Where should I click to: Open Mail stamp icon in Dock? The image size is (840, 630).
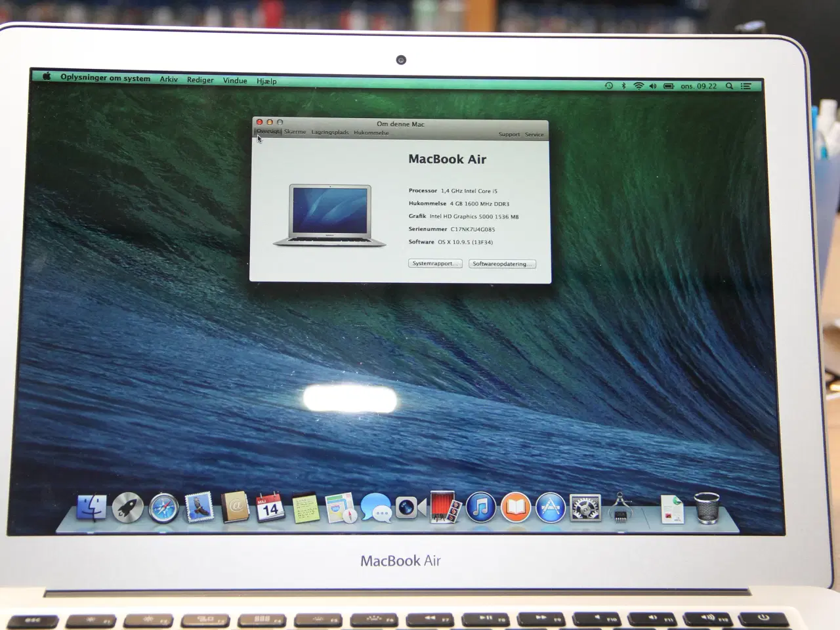click(199, 508)
